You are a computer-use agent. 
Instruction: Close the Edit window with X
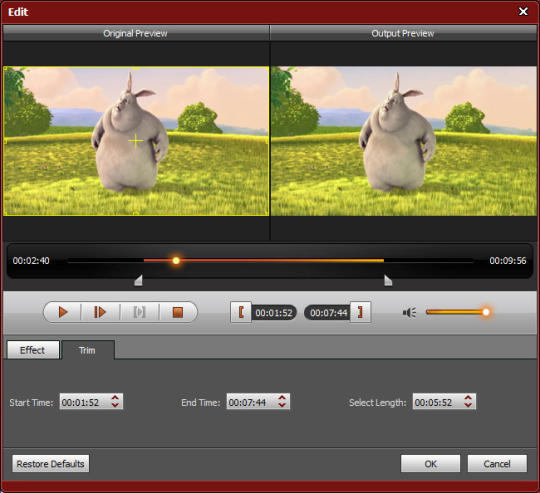(523, 12)
